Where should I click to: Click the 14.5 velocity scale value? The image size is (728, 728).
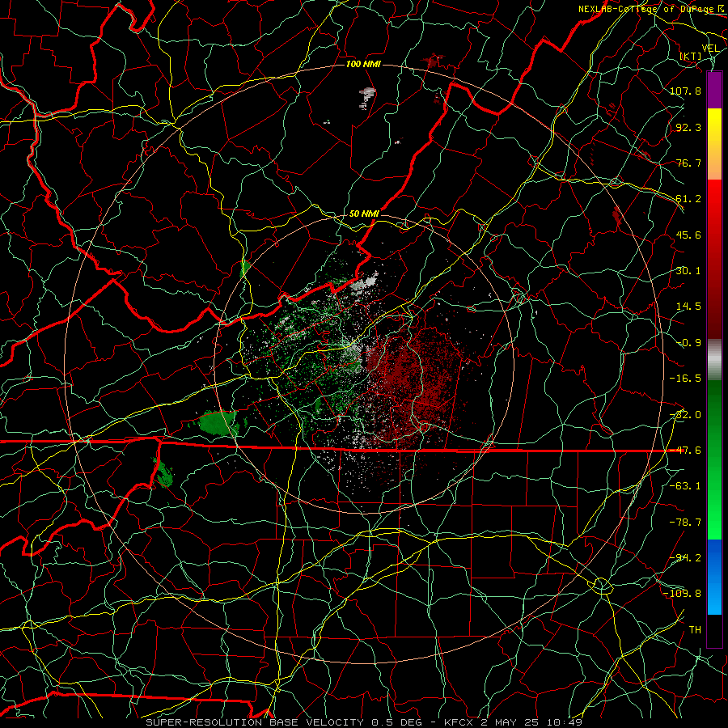point(688,307)
